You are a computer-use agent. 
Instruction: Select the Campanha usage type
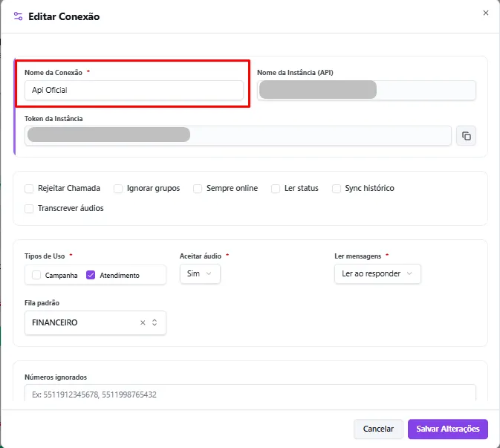coord(36,275)
